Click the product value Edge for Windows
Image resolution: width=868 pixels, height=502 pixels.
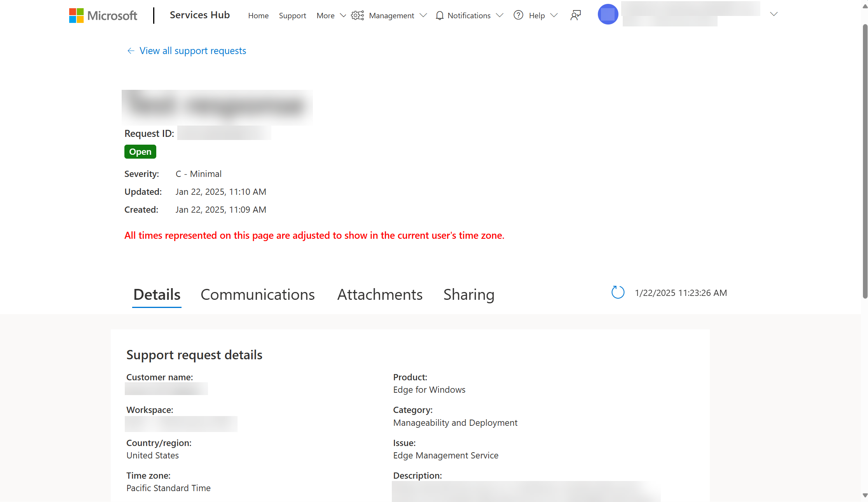(429, 390)
